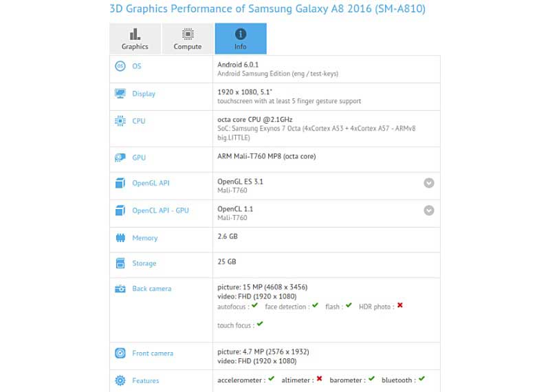The width and height of the screenshot is (550, 392).
Task: Expand the OpenCL 1.1 details
Action: coord(428,210)
